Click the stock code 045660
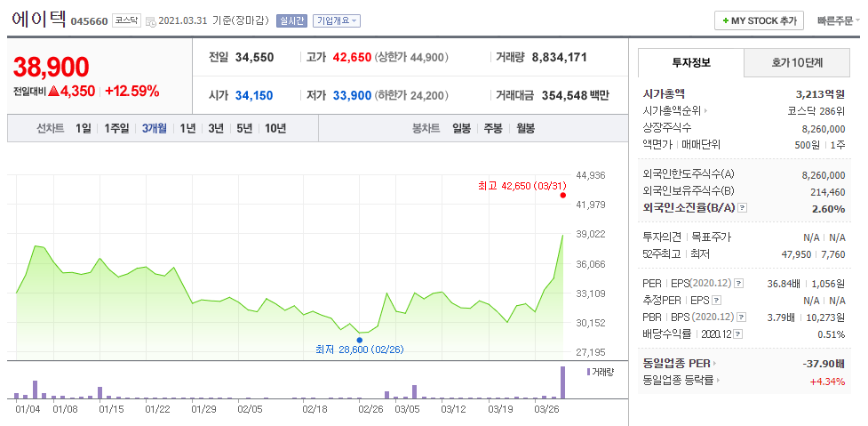The image size is (868, 426). point(89,22)
